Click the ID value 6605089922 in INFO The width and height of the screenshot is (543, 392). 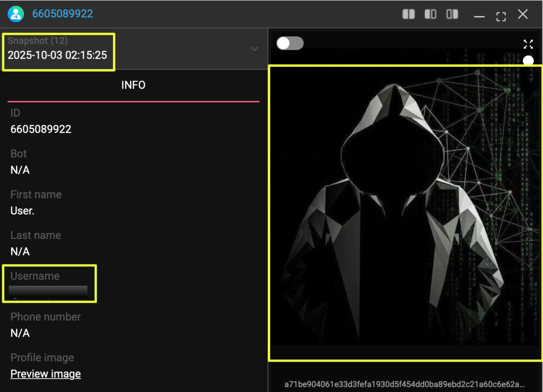pos(41,129)
